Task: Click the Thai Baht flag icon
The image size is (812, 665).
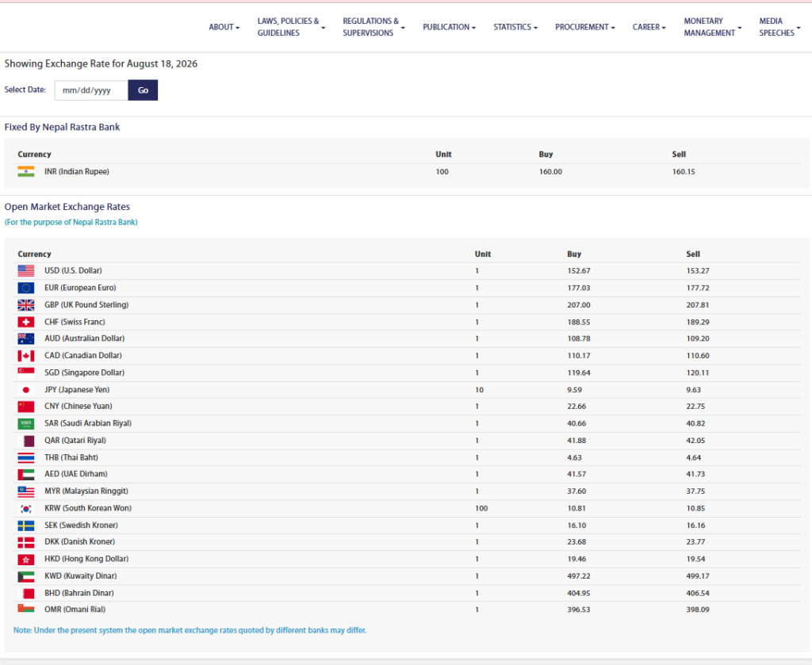Action: (x=26, y=457)
